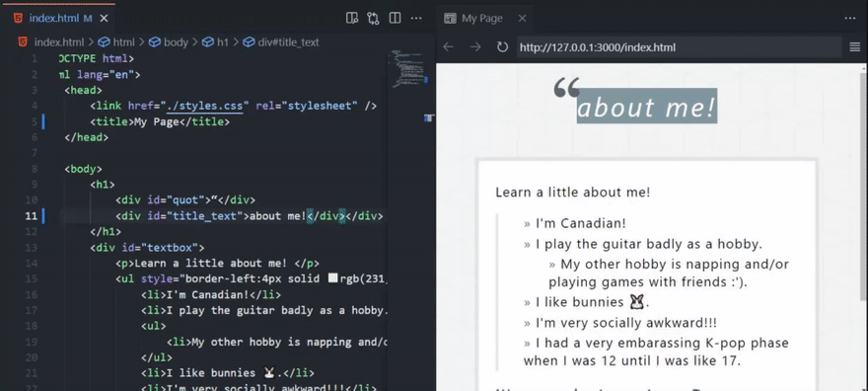Select the index.html editor tab
This screenshot has width=868, height=391.
click(53, 19)
